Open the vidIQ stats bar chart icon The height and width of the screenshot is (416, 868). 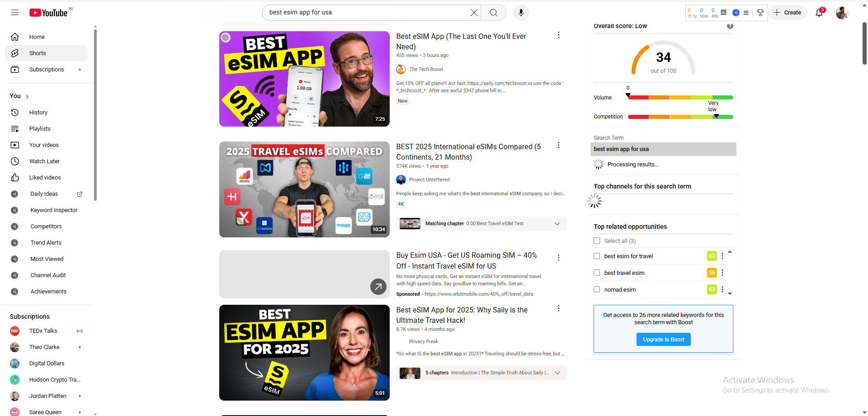pos(724,13)
